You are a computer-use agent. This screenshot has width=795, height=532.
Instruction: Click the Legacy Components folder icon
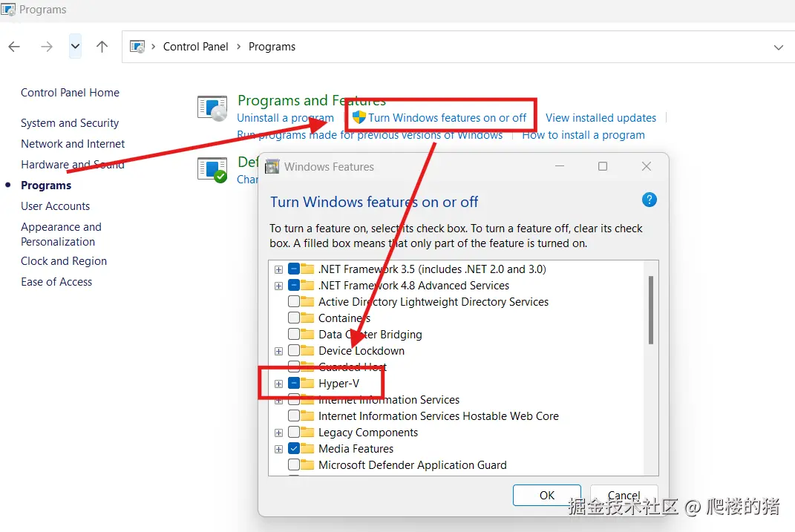click(x=307, y=432)
